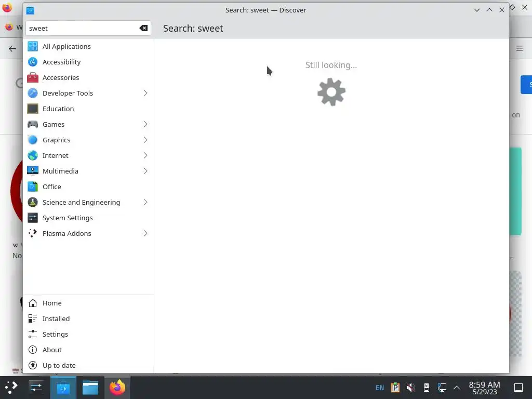Open the KDE application launcher
532x399 pixels.
point(11,388)
